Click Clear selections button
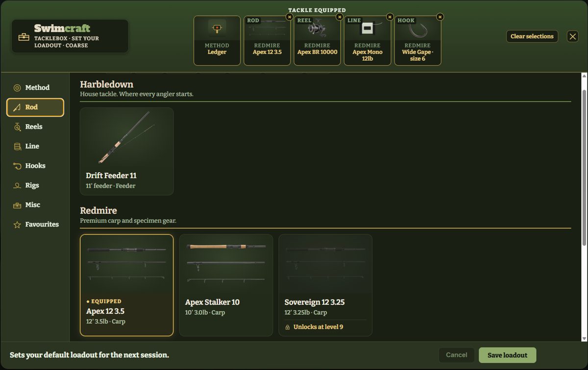Image resolution: width=588 pixels, height=370 pixels. coord(532,36)
